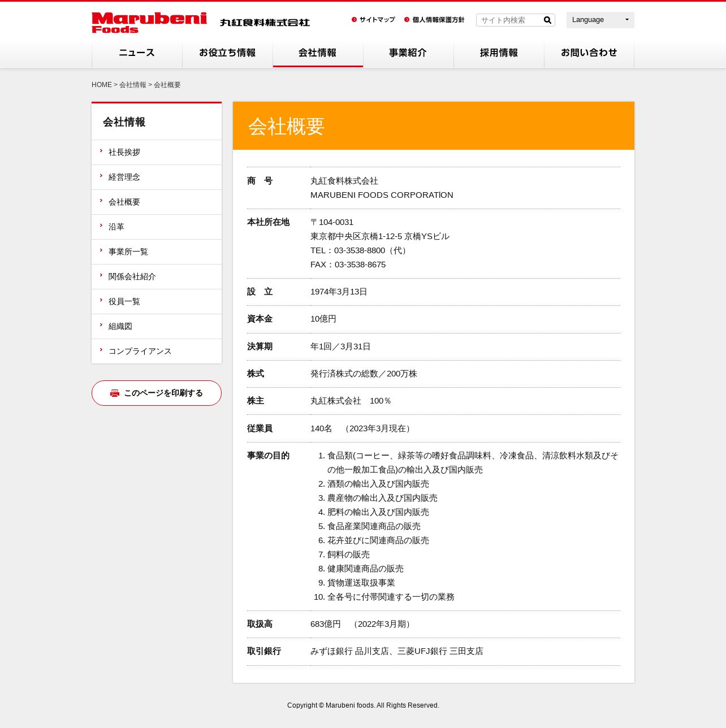Click the shareholder value 丸紅株式会社 100％

coord(351,401)
